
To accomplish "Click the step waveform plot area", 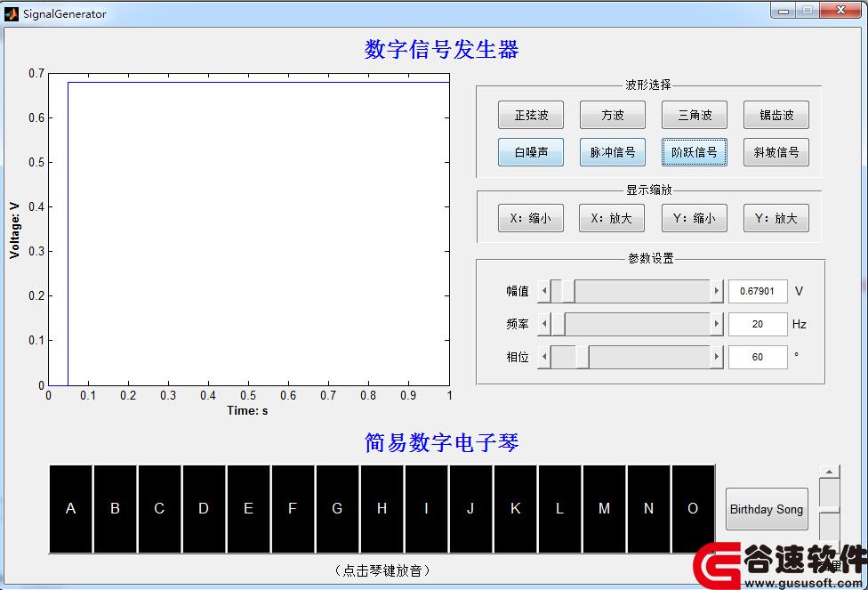I will [249, 230].
